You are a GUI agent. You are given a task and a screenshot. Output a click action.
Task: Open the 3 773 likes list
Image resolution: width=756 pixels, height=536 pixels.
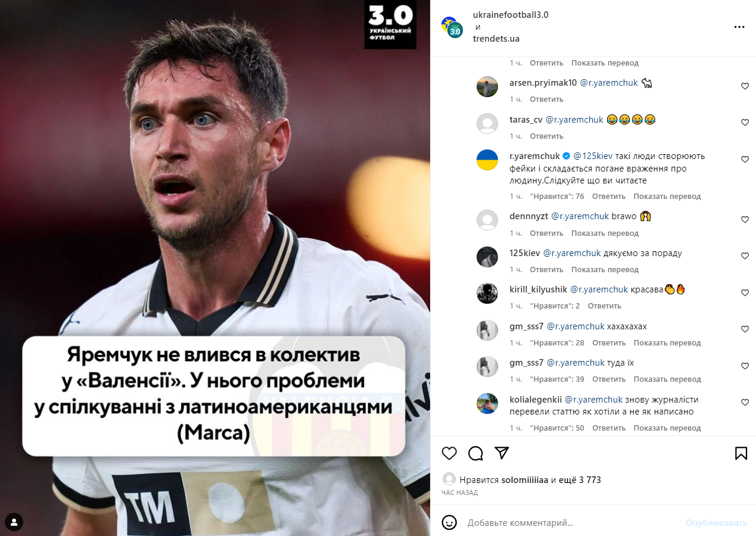click(x=575, y=480)
